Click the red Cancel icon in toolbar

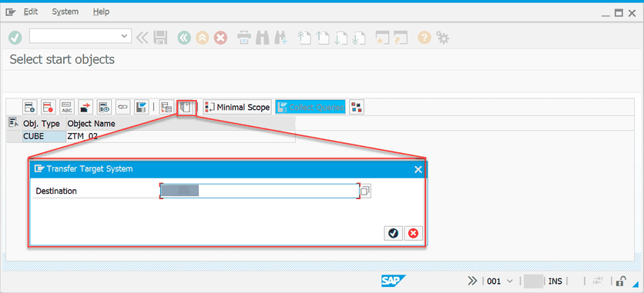pyautogui.click(x=220, y=38)
